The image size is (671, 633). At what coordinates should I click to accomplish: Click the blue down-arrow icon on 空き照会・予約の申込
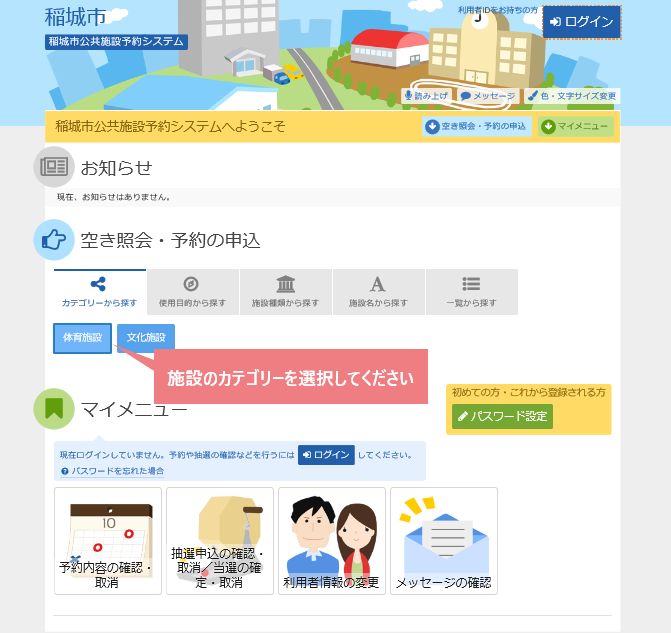pos(432,127)
